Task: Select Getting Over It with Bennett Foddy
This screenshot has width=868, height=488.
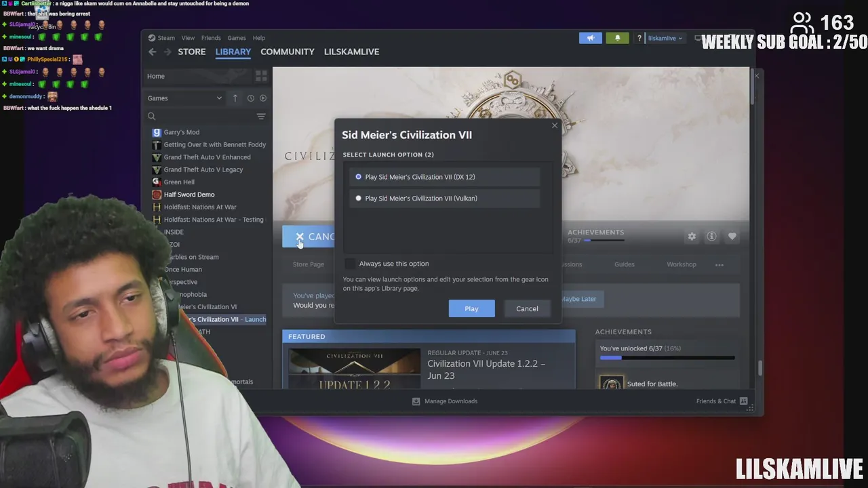Action: coord(214,144)
